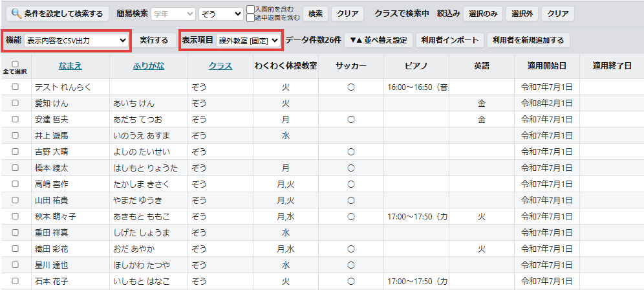Open the 学年 dropdown in 簡易検索
Image resolution: width=644 pixels, height=290 pixels.
[173, 14]
